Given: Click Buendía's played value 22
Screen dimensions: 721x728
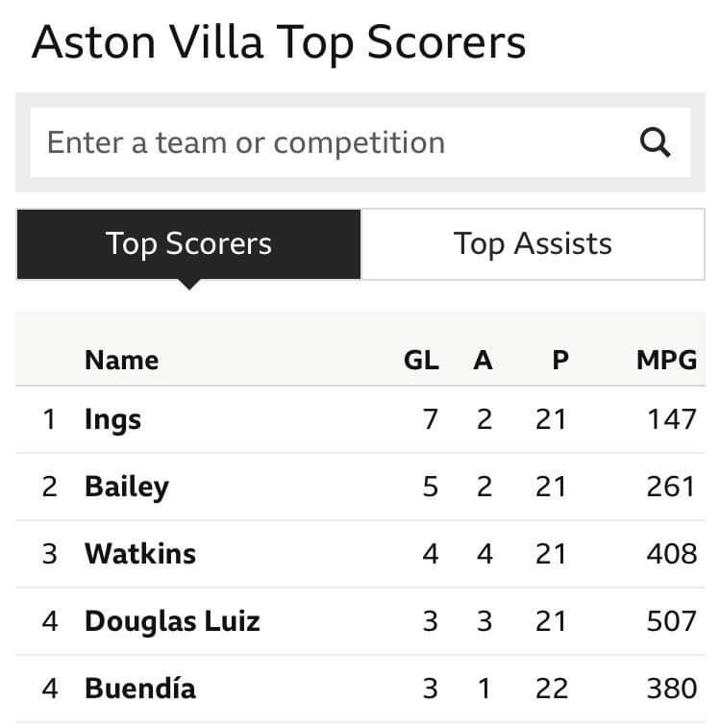Looking at the screenshot, I should click(551, 689).
